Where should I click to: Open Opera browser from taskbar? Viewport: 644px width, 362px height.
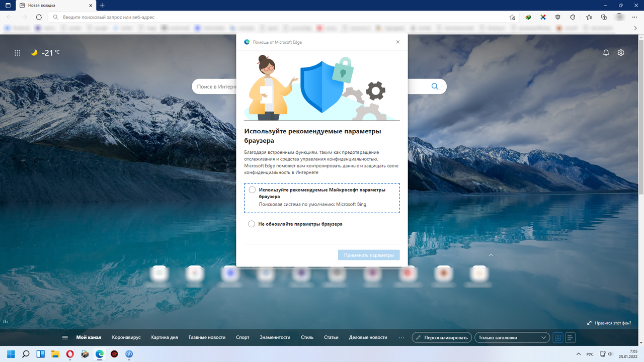(70, 354)
